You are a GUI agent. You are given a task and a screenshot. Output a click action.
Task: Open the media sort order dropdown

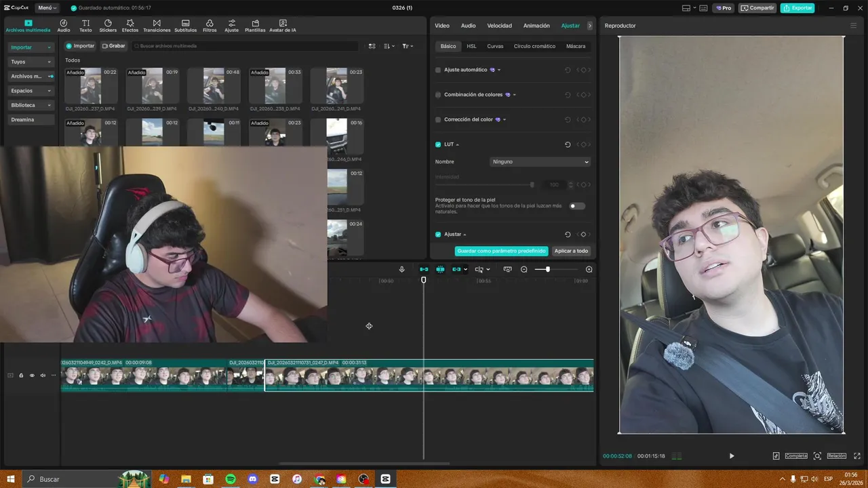389,46
